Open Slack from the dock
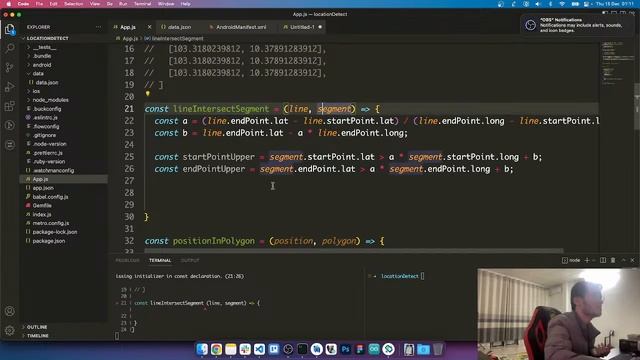The image size is (640, 360). 245,349
